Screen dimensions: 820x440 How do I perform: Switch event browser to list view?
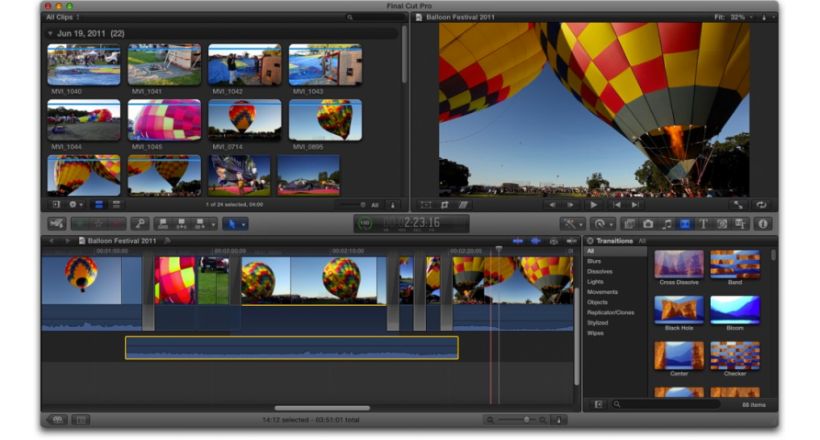coord(116,205)
